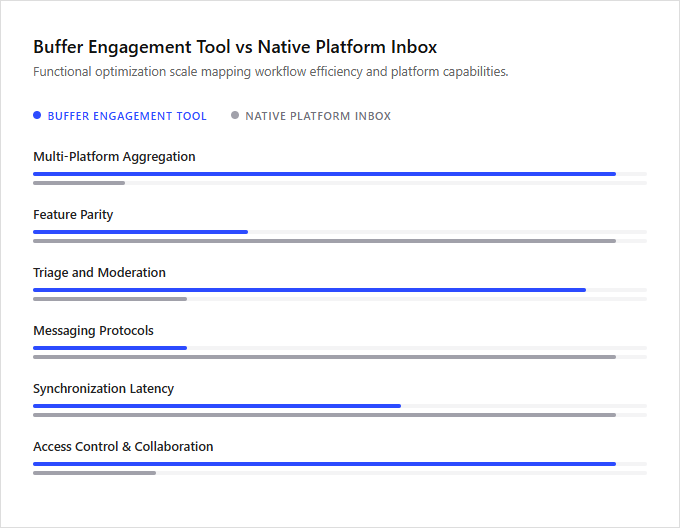Click the gray bar under Triage and Moderation
The height and width of the screenshot is (528, 680).
[x=110, y=299]
